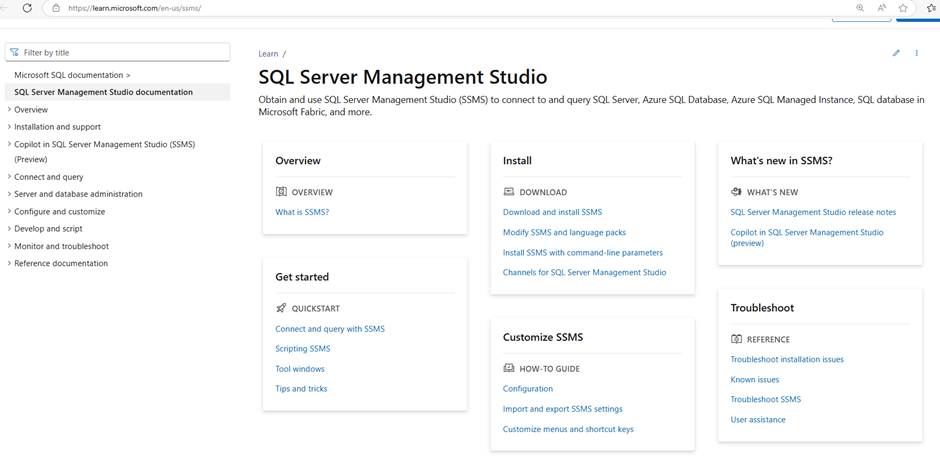The width and height of the screenshot is (940, 456).
Task: Open Modify SSMS and language packs
Action: (564, 232)
